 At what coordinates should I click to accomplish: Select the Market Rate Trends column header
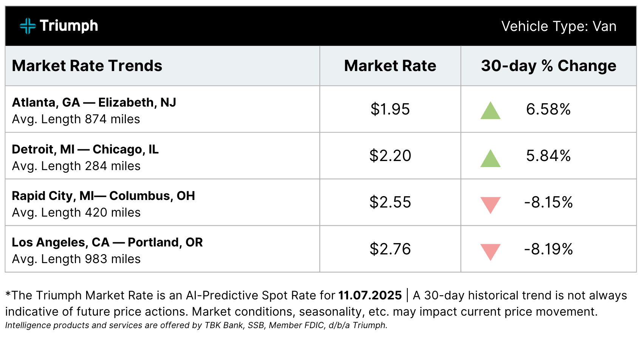pos(87,66)
